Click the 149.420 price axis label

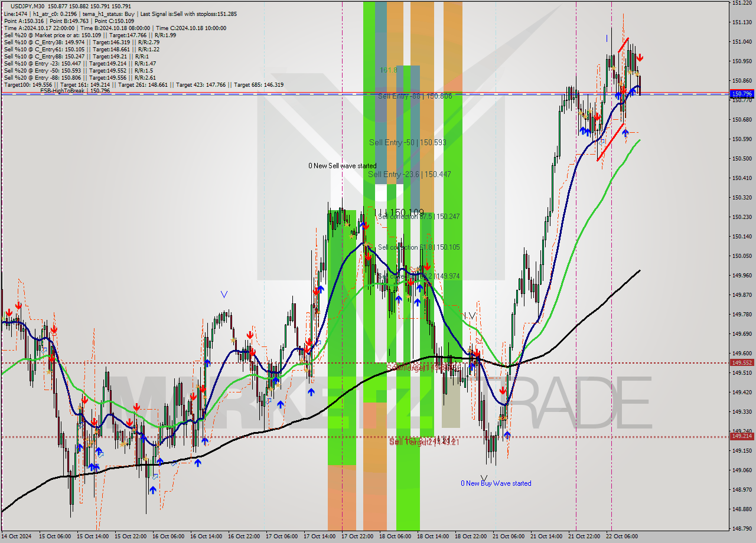(742, 392)
